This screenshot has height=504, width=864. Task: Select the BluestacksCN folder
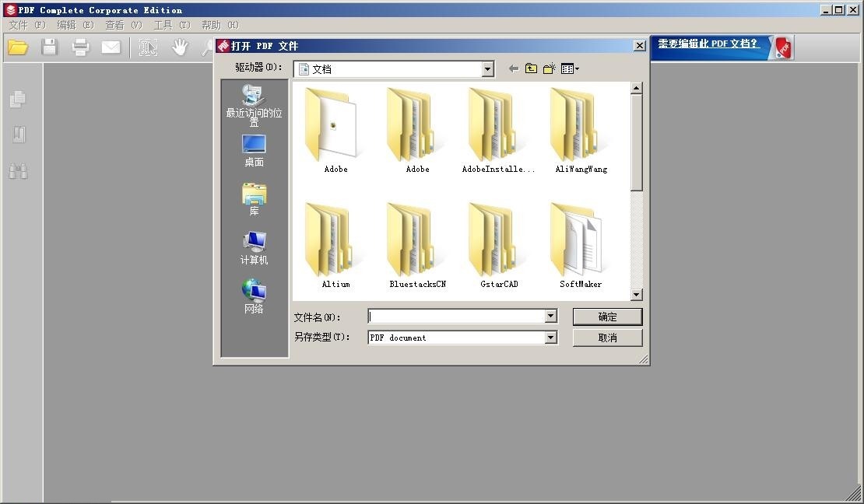[x=417, y=245]
